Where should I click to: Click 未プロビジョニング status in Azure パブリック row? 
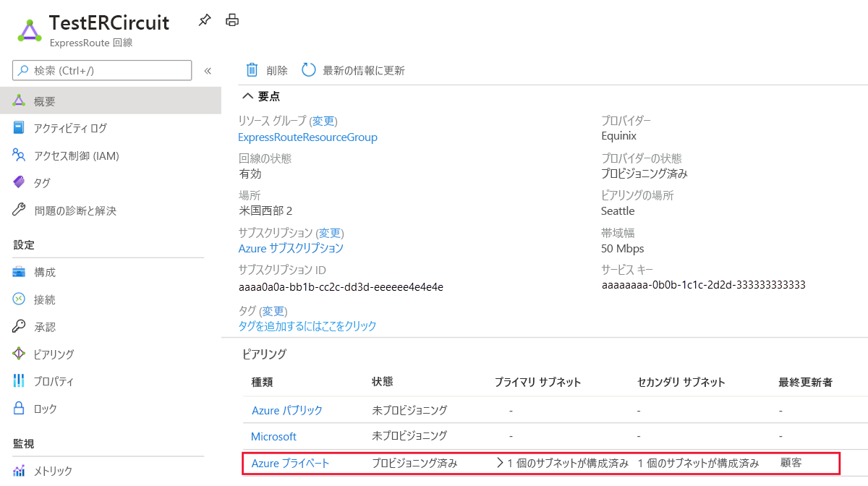pos(409,410)
